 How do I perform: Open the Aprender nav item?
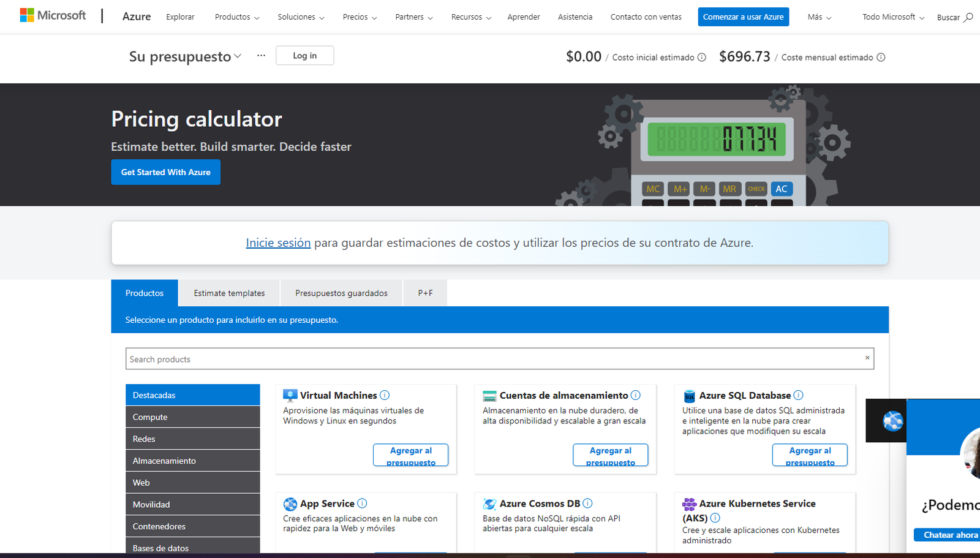pyautogui.click(x=524, y=17)
